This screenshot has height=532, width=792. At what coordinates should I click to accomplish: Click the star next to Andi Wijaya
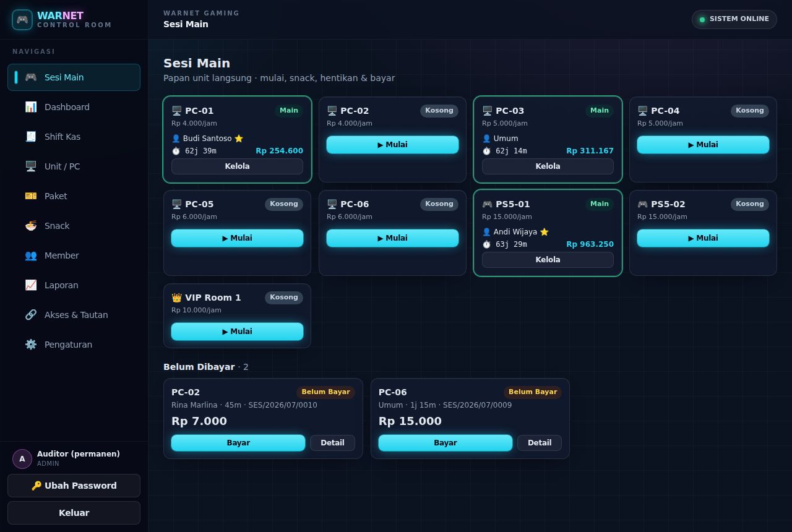544,232
